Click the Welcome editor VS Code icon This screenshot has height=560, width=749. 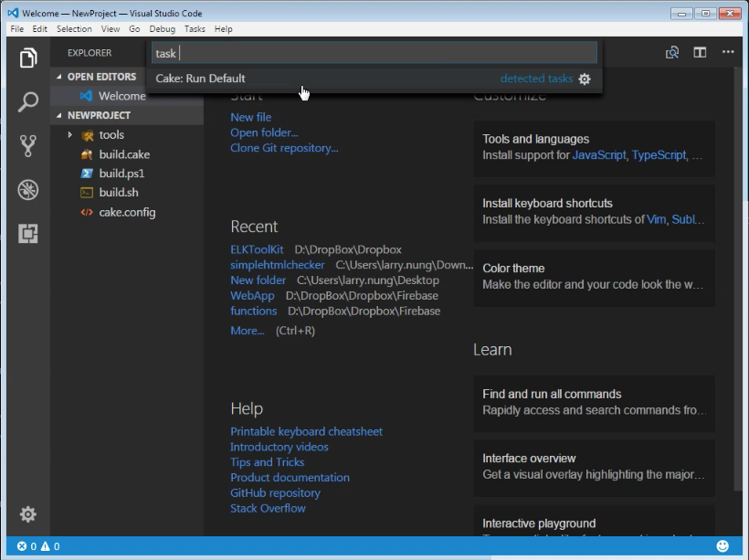pos(87,96)
